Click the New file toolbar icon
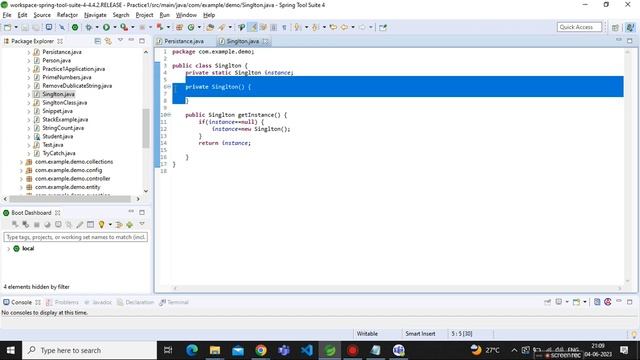This screenshot has height=360, width=640. pyautogui.click(x=7, y=27)
